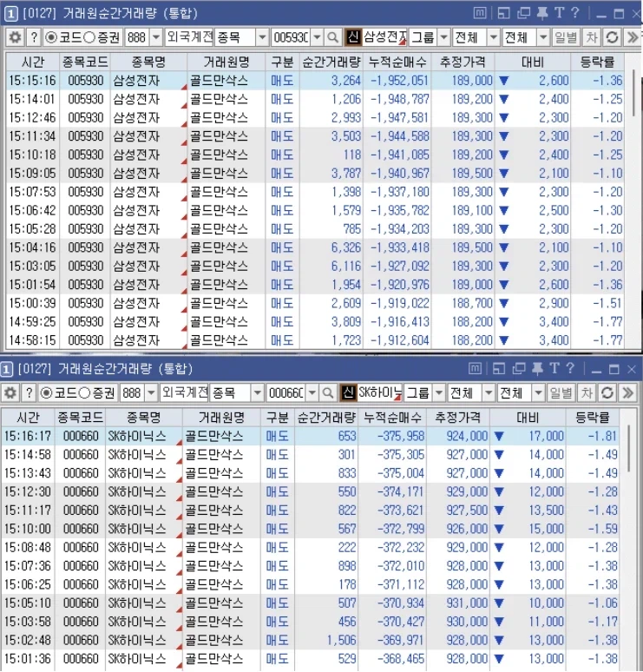This screenshot has width=643, height=672.
Task: Click the 신 badge beside SK하이닉스
Action: (348, 392)
